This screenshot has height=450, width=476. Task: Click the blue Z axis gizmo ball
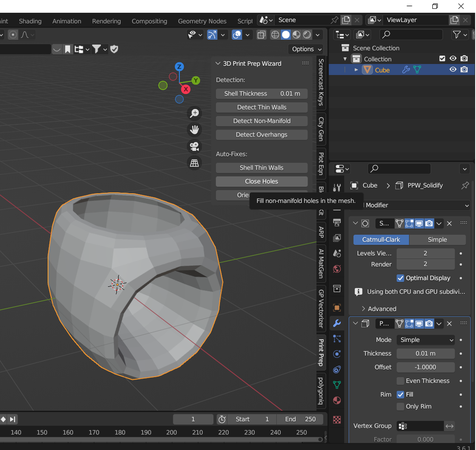[x=179, y=67]
